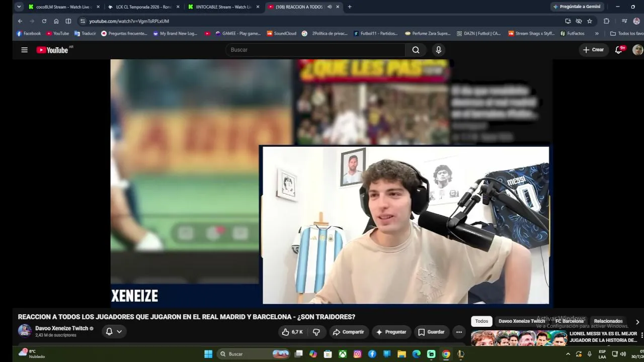Open options for LIONEL MESSI video
The image size is (644, 362).
[641, 335]
